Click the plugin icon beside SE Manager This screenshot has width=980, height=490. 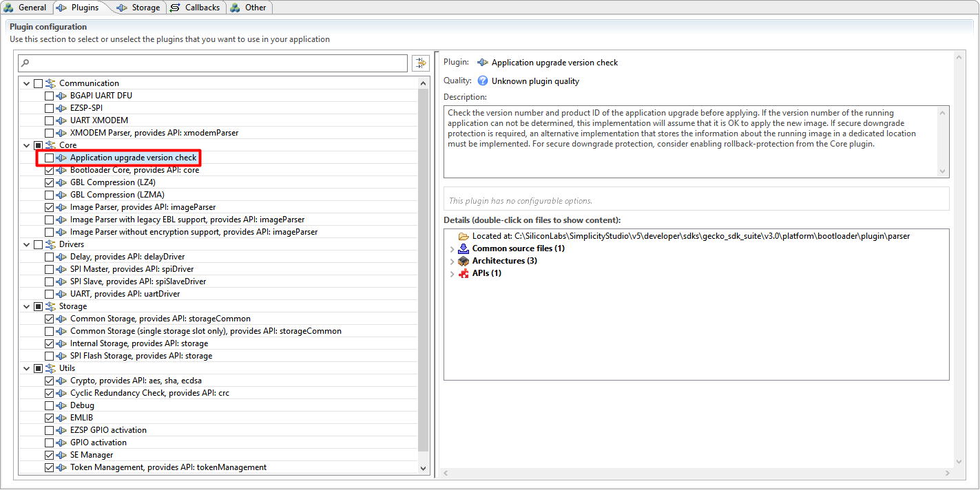point(62,455)
